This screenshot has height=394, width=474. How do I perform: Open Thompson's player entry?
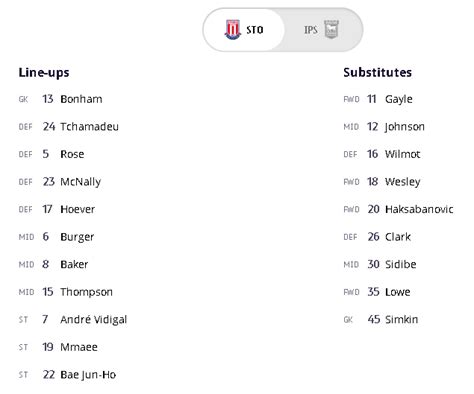[x=65, y=292]
